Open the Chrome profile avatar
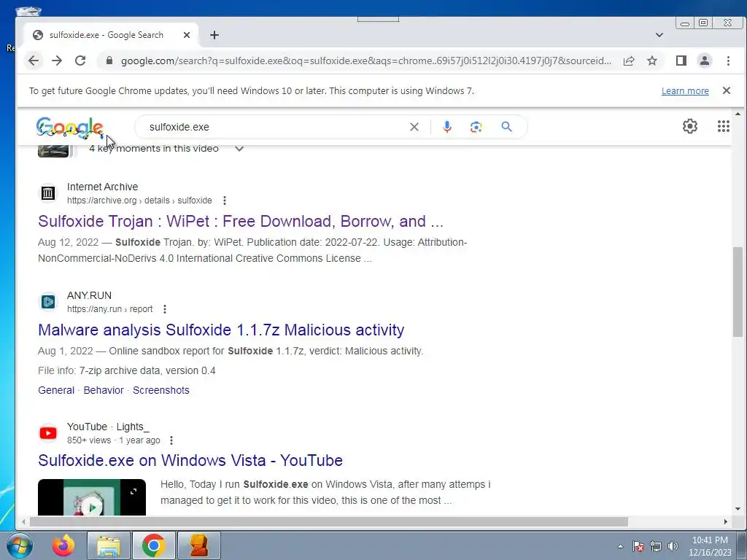The height and width of the screenshot is (560, 747). click(x=705, y=61)
